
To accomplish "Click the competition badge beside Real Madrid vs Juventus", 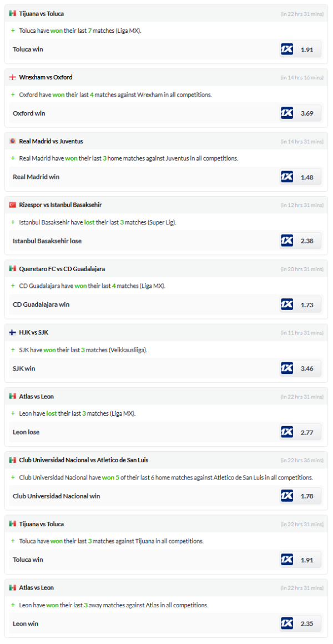I will (x=12, y=141).
